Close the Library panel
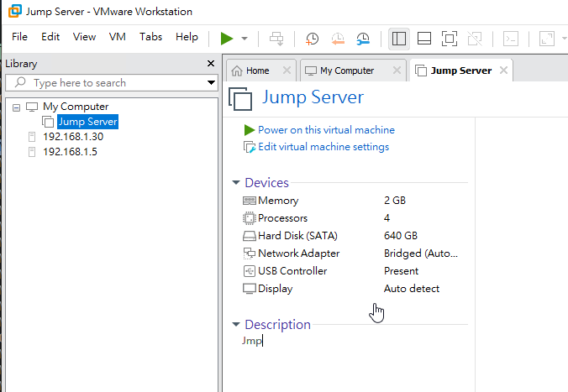 coord(211,63)
